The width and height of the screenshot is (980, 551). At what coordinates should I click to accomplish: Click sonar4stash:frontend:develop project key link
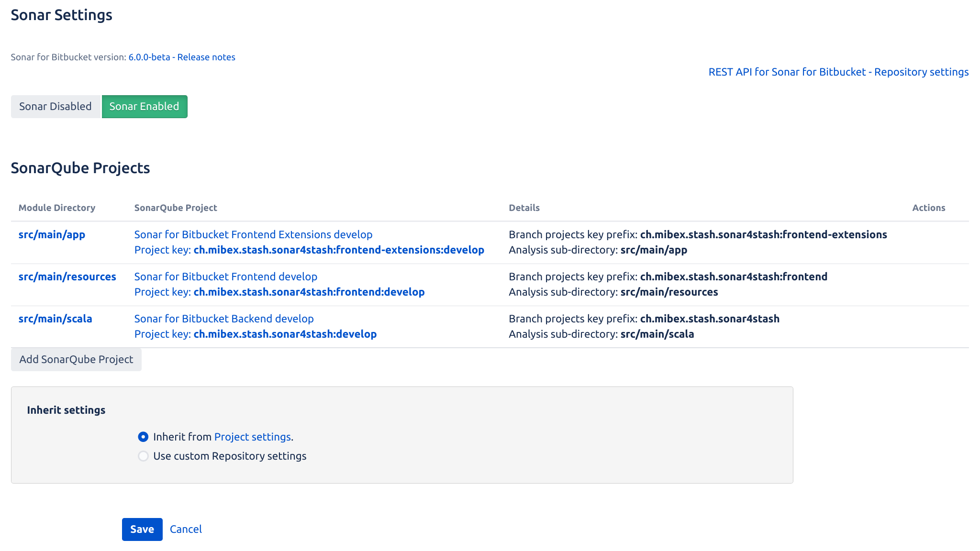click(309, 292)
